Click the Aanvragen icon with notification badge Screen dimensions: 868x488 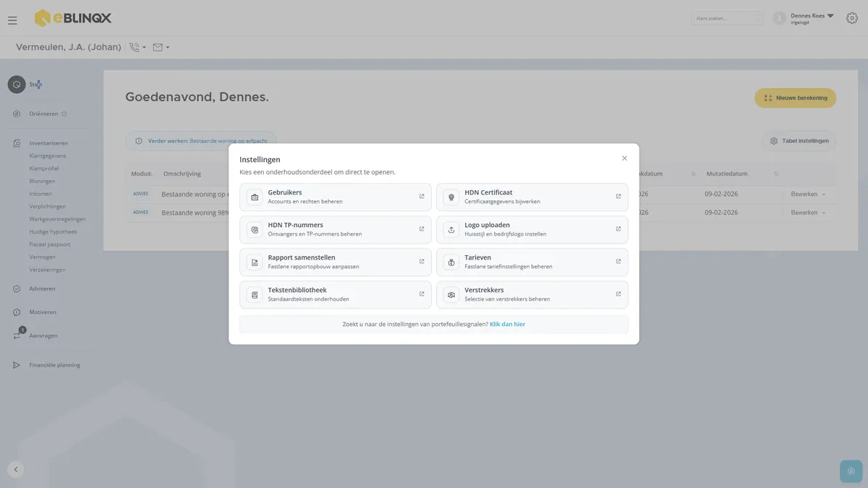click(x=17, y=335)
